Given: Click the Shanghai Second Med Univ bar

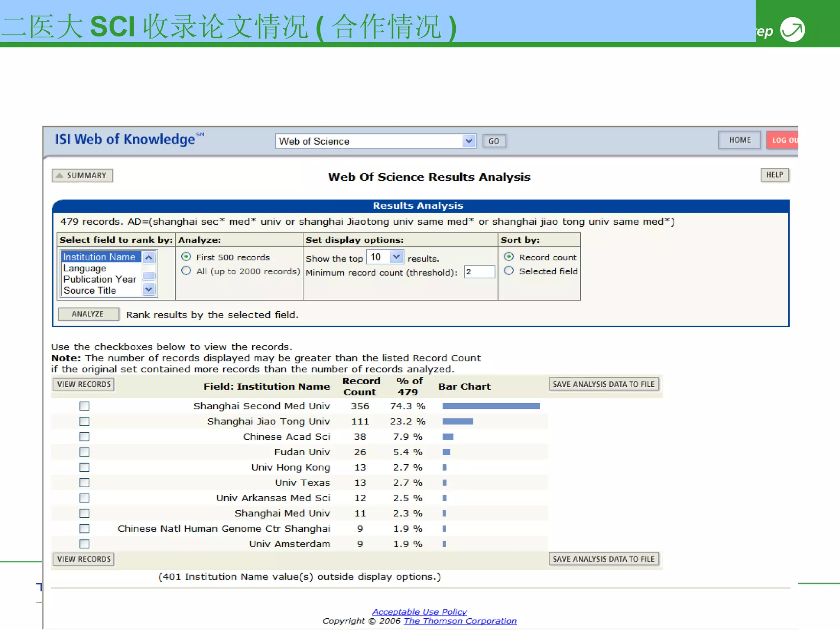Looking at the screenshot, I should [x=491, y=406].
